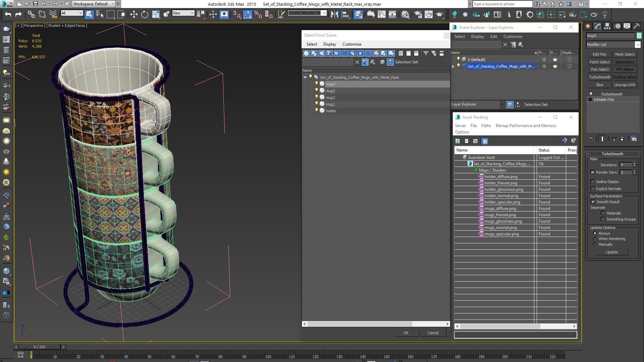Viewport: 644px width, 362px height.
Task: Open the Customize menu in Select From Scene
Action: (352, 44)
